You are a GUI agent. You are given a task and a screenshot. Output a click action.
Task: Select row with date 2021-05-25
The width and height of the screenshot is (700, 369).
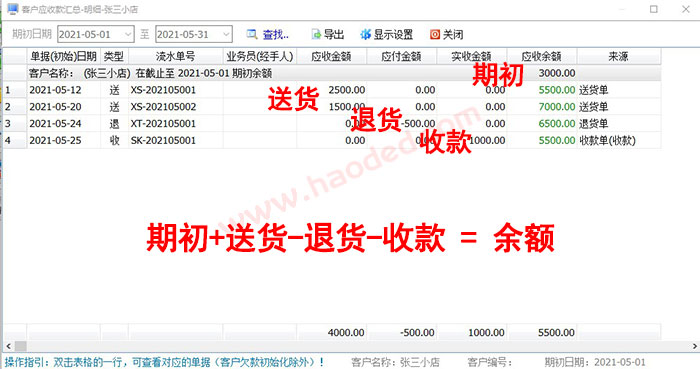pyautogui.click(x=332, y=141)
